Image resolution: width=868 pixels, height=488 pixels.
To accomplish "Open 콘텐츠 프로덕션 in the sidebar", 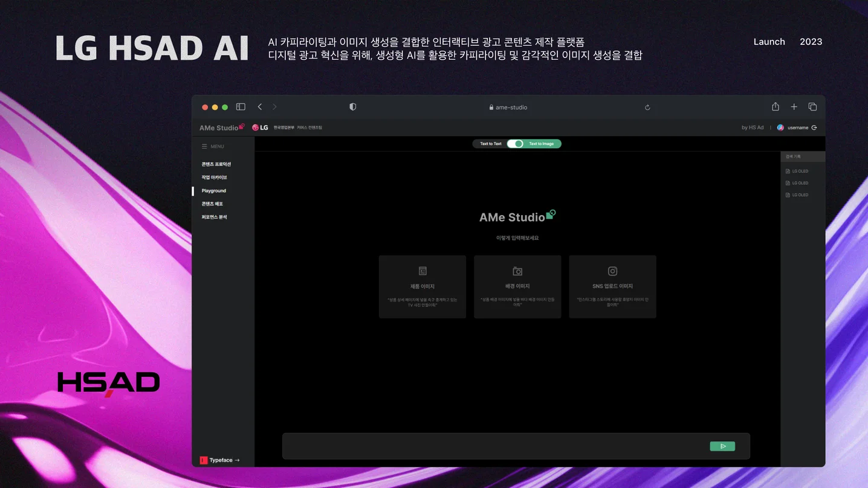I will click(x=216, y=164).
